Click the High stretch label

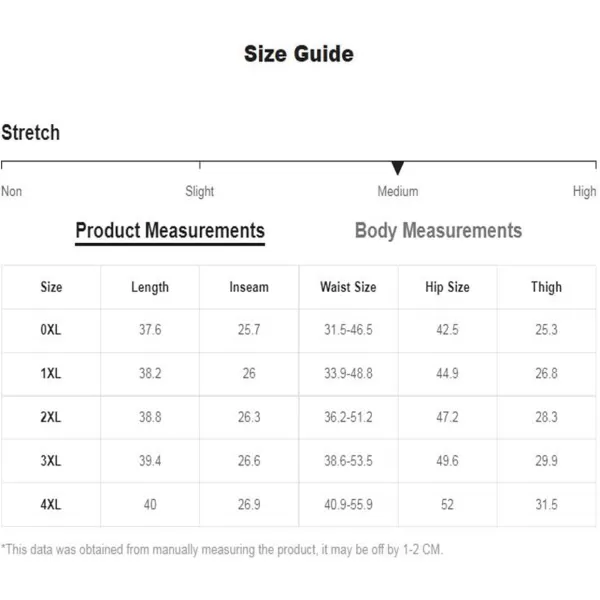coord(584,191)
